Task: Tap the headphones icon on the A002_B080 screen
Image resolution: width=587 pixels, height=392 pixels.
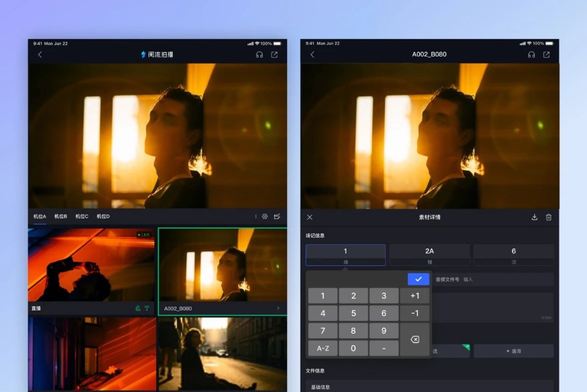Action: [531, 55]
